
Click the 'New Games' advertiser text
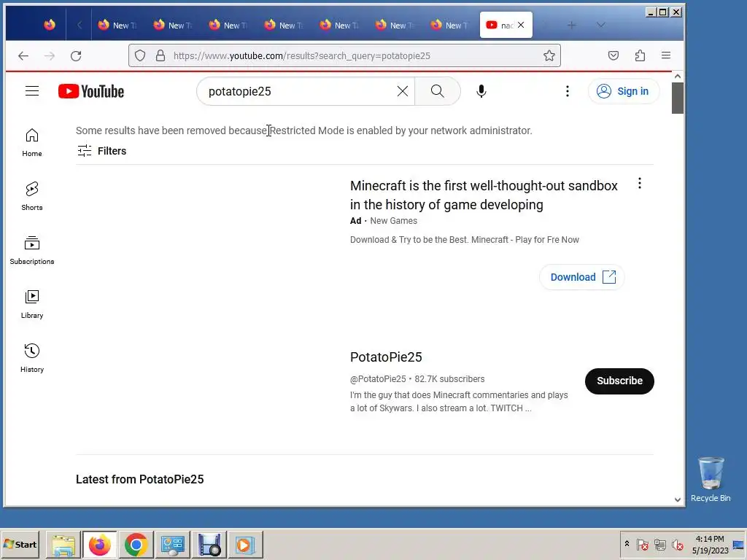[x=393, y=221]
